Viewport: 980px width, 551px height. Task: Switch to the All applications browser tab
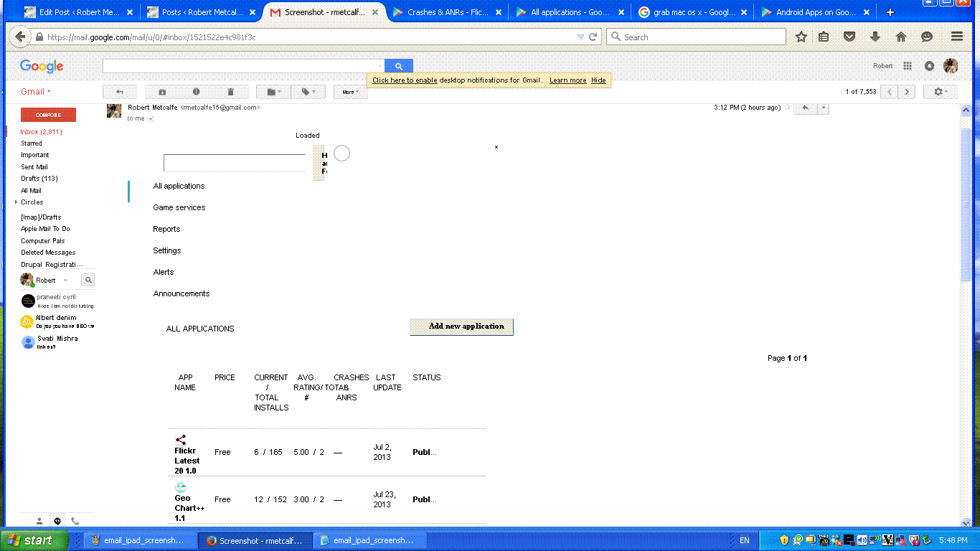coord(570,12)
